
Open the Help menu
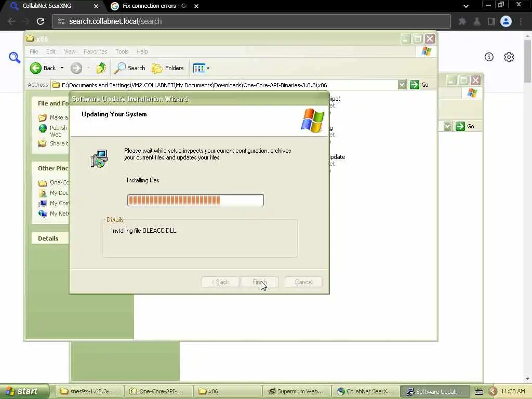pos(142,51)
